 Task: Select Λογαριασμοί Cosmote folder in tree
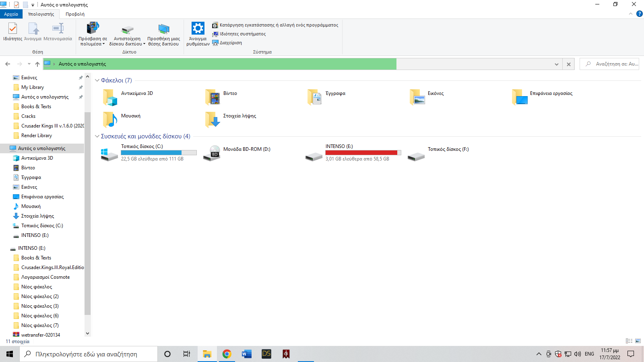click(45, 277)
